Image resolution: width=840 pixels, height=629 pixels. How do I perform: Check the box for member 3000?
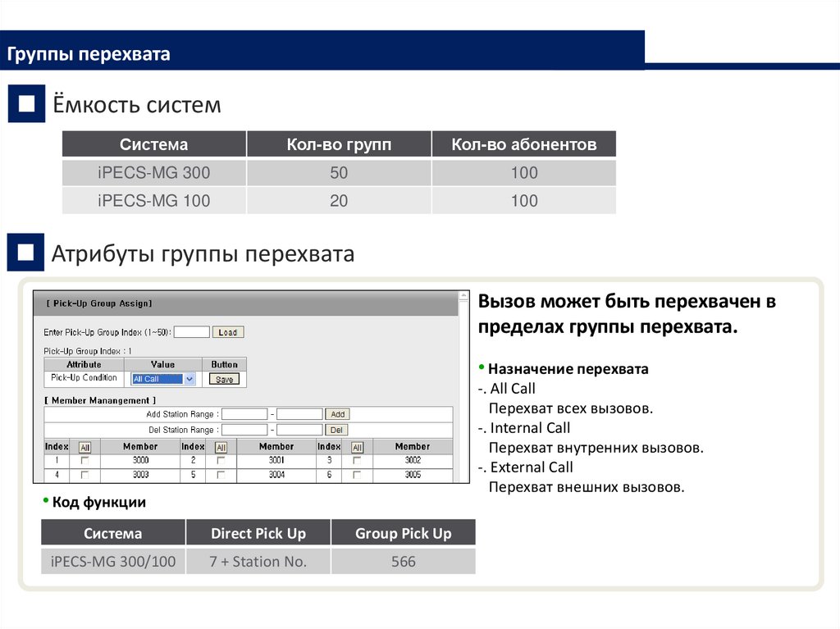84,461
